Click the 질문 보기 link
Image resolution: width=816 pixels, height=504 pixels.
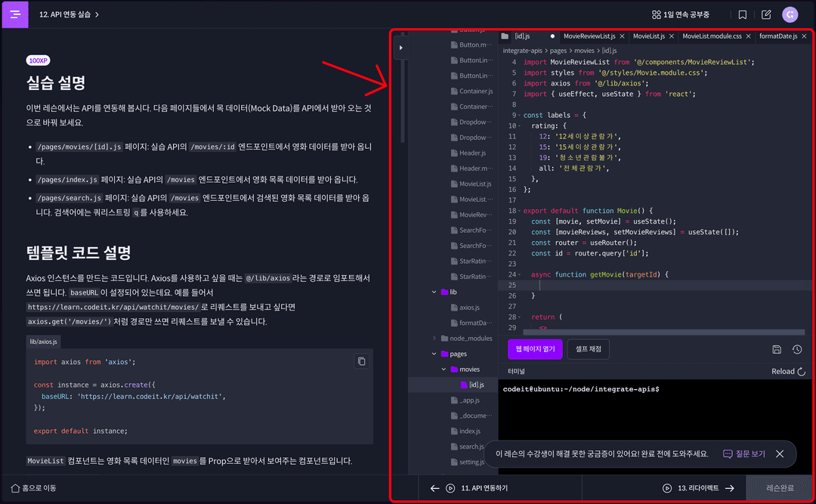(744, 454)
